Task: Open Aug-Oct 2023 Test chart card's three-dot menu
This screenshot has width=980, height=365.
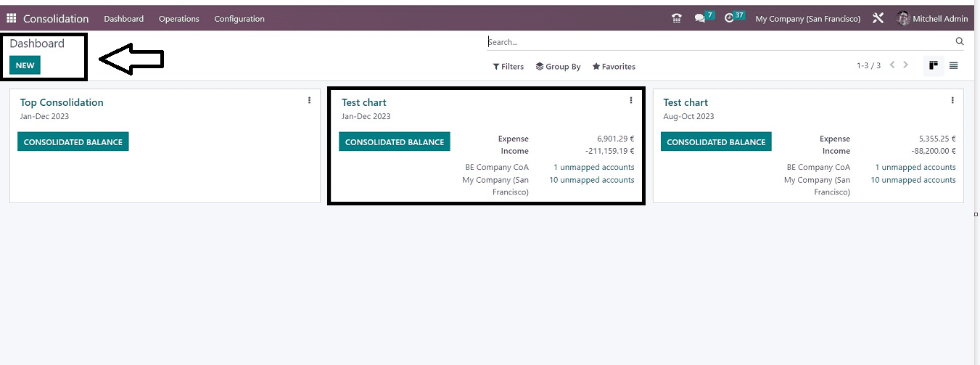Action: (x=952, y=100)
